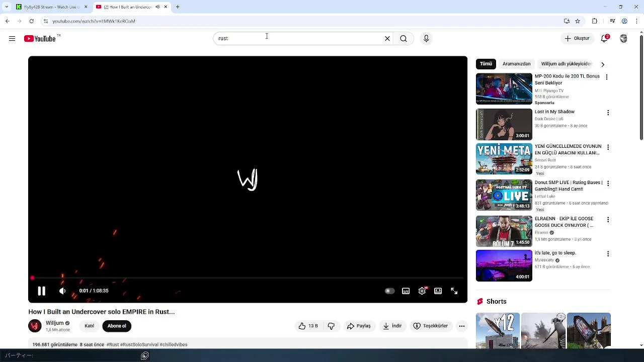This screenshot has height=362, width=644.
Task: Open YENİ META video thumbnail
Action: (504, 159)
